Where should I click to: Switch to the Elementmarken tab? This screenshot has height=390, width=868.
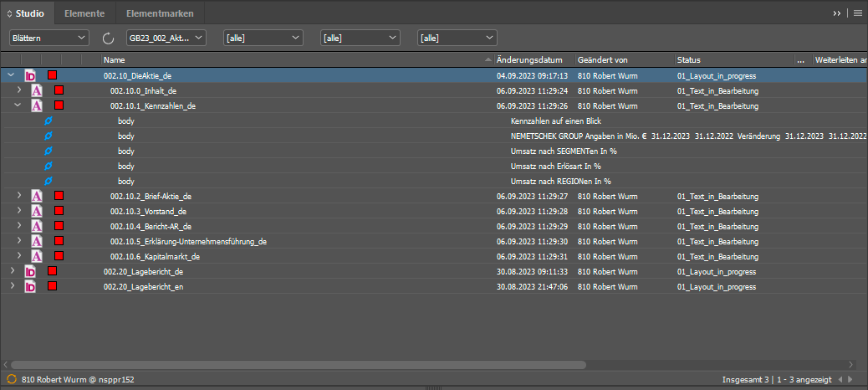tap(160, 13)
